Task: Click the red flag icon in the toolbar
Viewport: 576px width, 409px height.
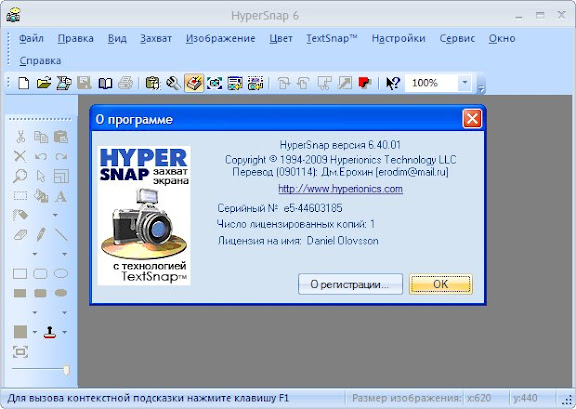Action: 365,83
